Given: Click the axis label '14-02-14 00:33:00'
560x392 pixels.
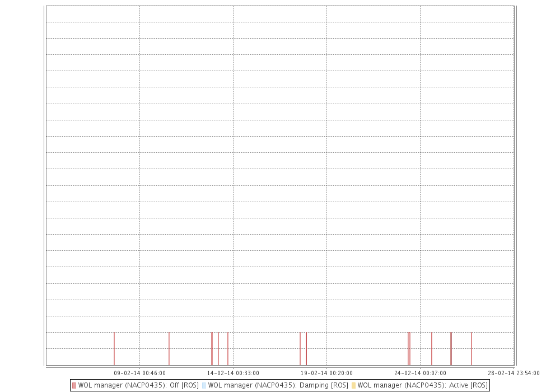Looking at the screenshot, I should click(x=233, y=373).
